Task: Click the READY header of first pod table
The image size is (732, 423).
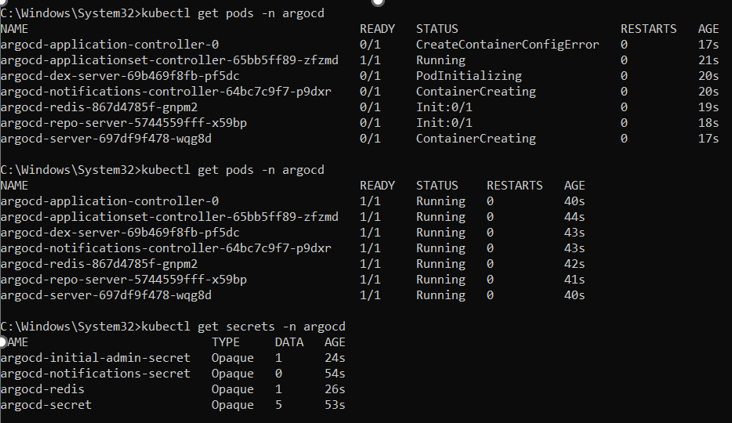Action: pos(377,30)
